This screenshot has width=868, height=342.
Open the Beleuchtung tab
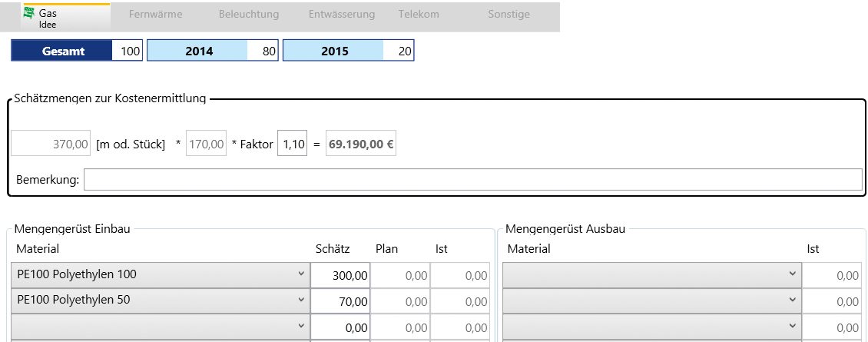tap(248, 15)
